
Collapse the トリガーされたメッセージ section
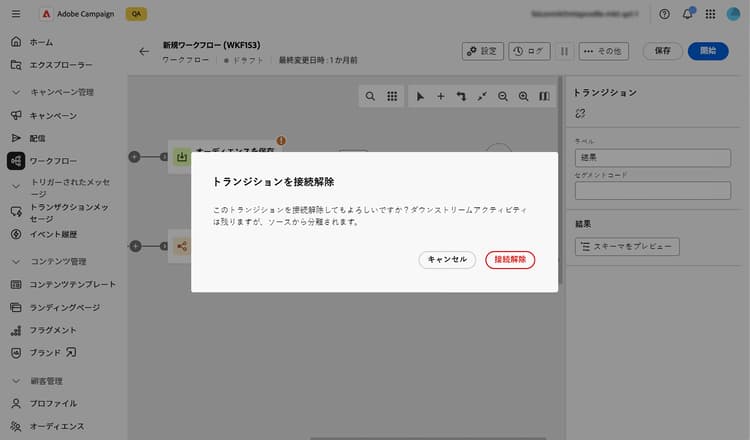coord(16,186)
